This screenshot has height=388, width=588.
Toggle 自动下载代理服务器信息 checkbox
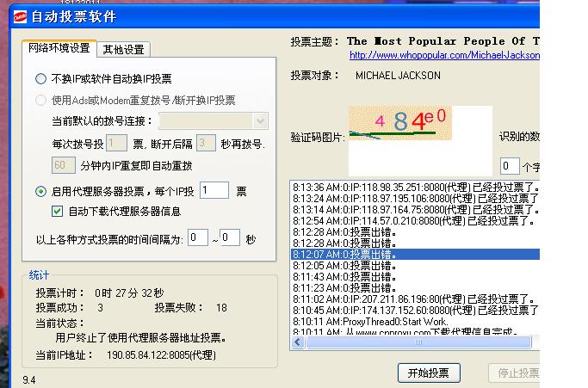pyautogui.click(x=58, y=211)
